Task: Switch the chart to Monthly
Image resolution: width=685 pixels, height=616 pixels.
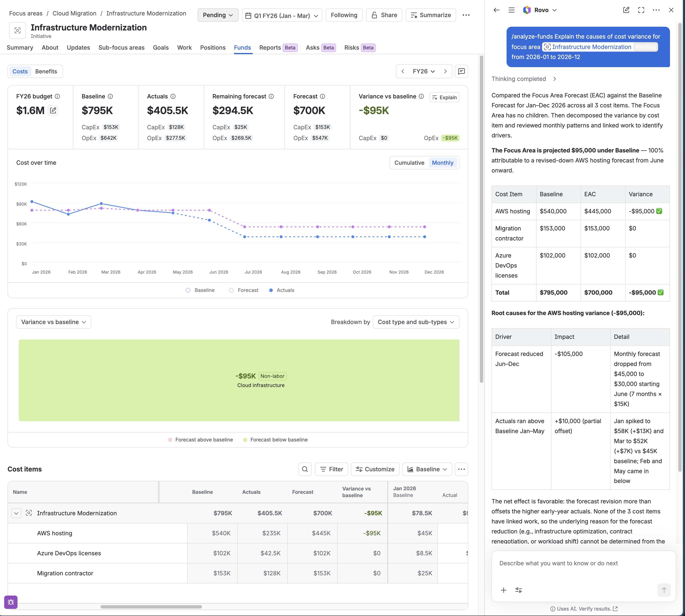Action: coord(443,163)
